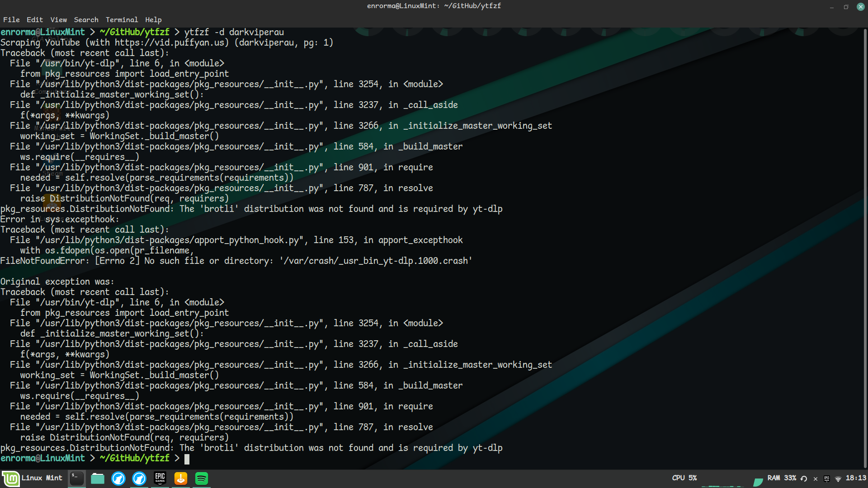Click the second LibreWolf browser icon
The width and height of the screenshot is (868, 488).
139,478
